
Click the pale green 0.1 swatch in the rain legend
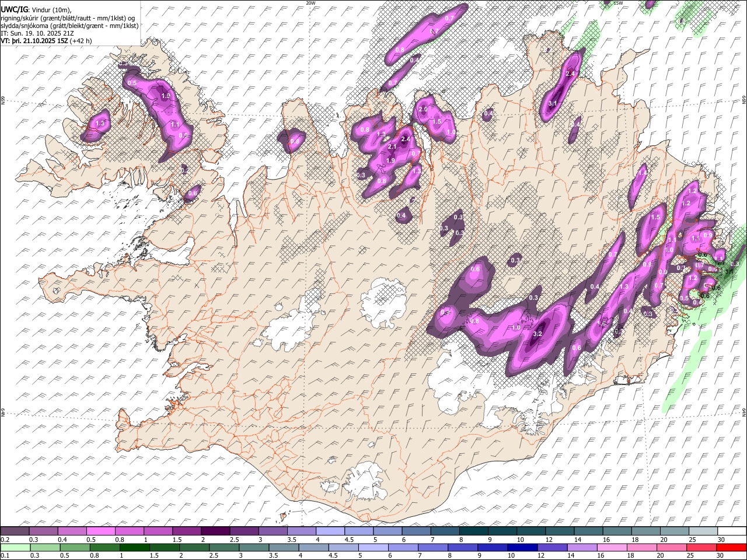15,547
